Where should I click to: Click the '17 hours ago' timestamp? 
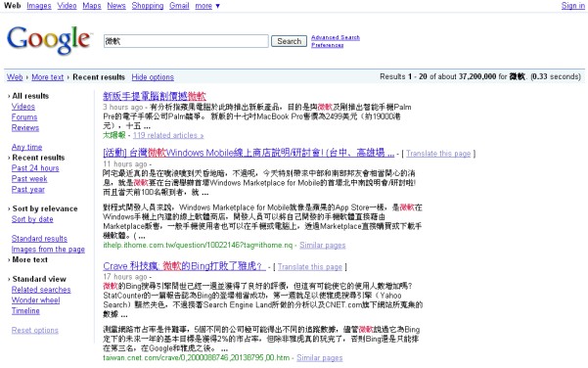point(125,277)
